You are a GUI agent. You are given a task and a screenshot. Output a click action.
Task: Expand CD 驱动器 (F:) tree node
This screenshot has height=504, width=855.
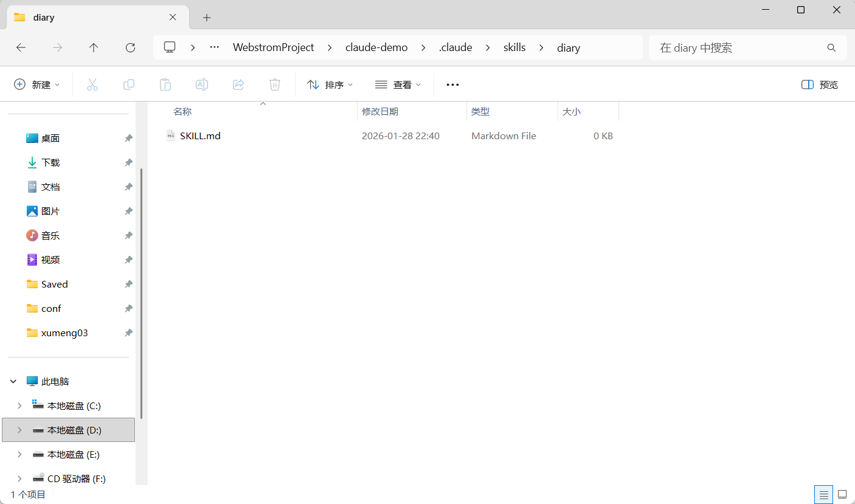point(19,478)
